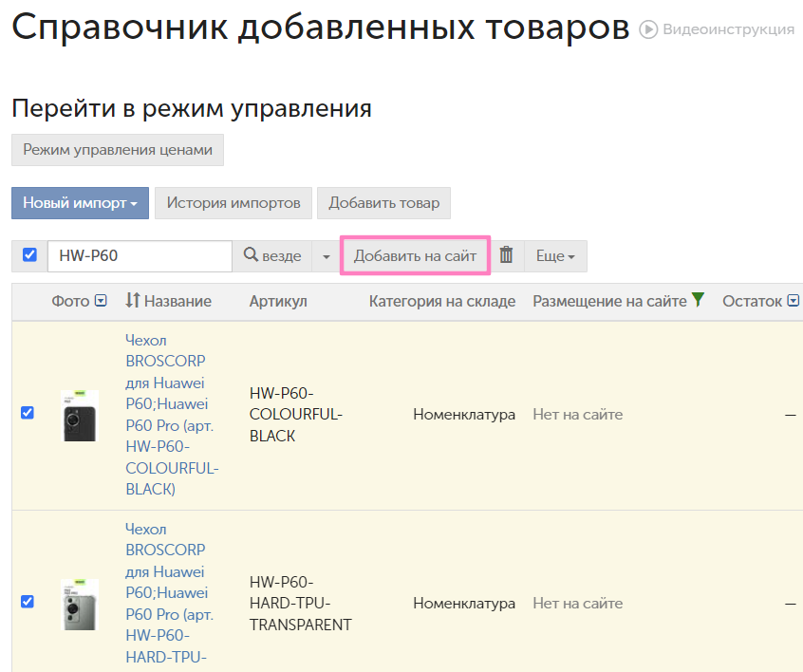Open the Фото column dropdown icon
The width and height of the screenshot is (803, 672).
coord(102,301)
